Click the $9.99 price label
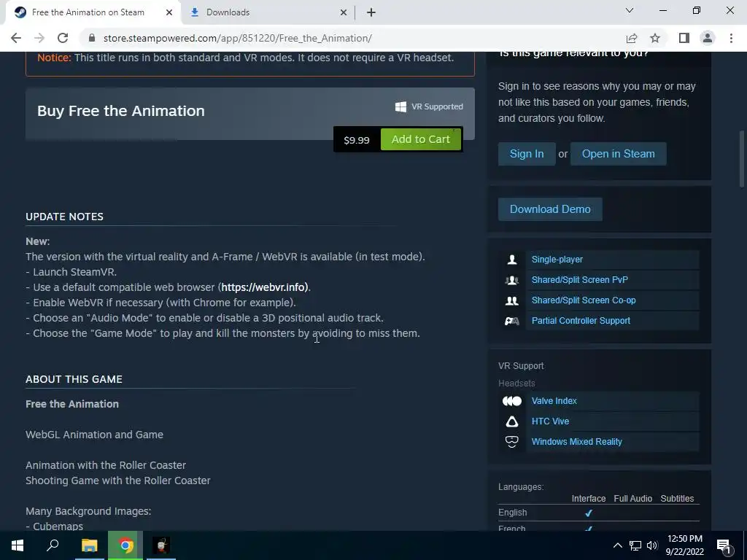 coord(356,140)
